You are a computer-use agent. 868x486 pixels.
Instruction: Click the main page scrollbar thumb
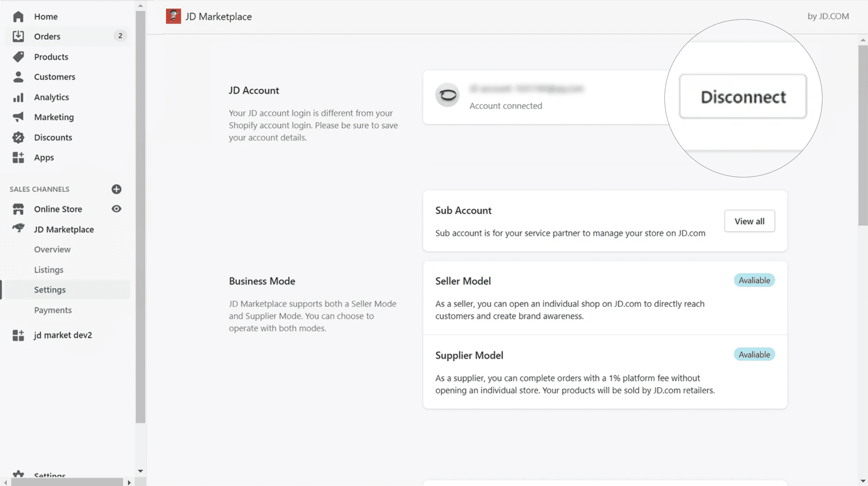pos(863,135)
